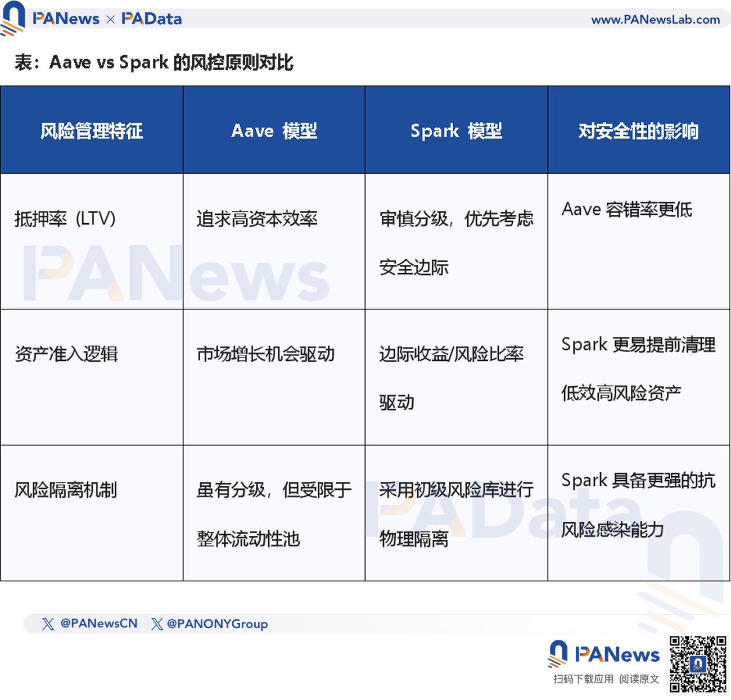
Task: Open the www.PANewsLab.com link
Action: click(x=655, y=20)
